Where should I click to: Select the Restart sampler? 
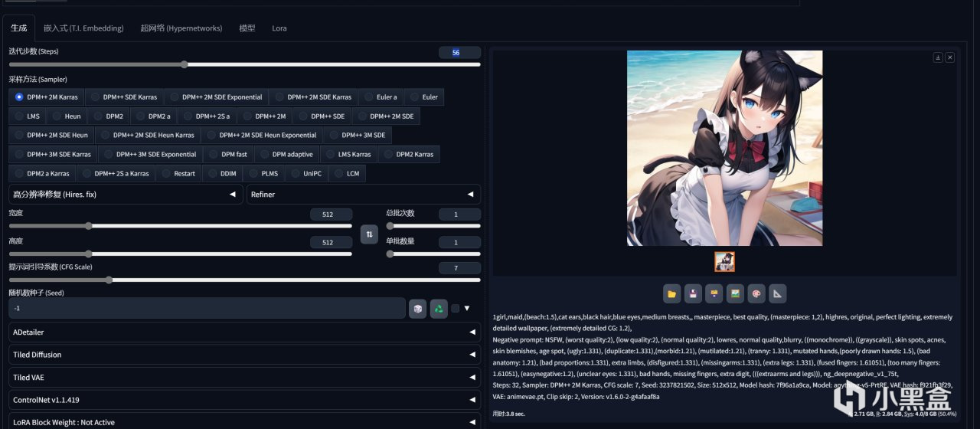coord(178,174)
